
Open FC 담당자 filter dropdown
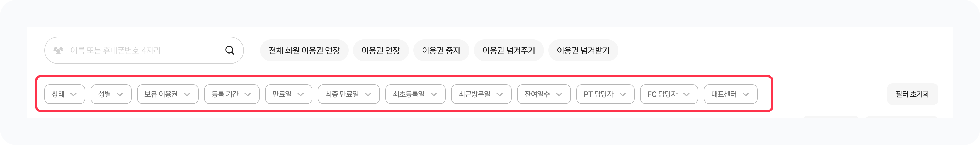[669, 94]
